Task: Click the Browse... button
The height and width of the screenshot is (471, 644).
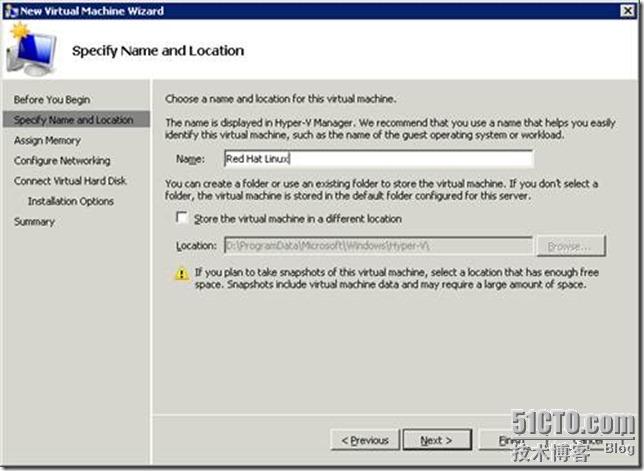Action: pos(571,246)
